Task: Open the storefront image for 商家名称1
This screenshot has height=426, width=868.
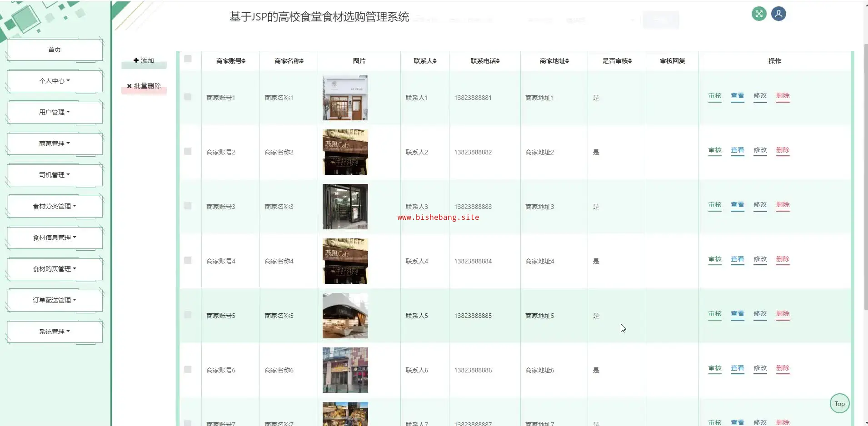Action: click(x=345, y=98)
